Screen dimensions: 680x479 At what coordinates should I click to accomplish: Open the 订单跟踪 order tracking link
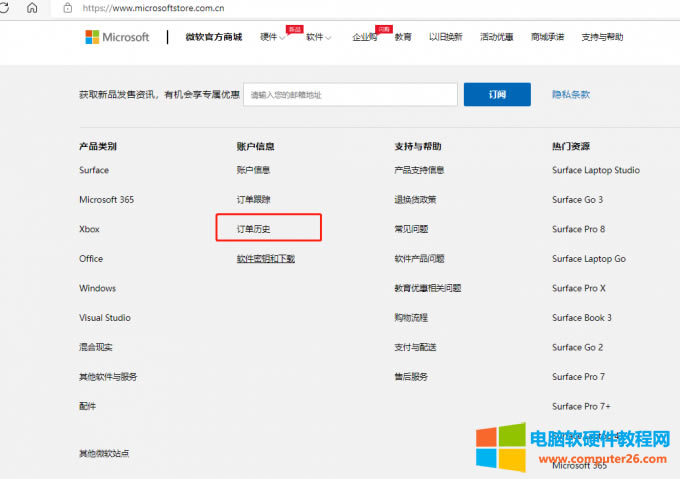tap(253, 199)
